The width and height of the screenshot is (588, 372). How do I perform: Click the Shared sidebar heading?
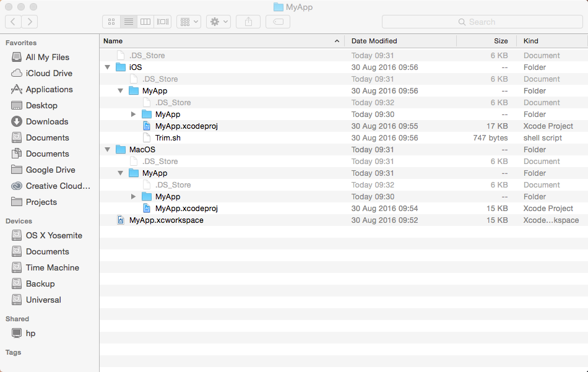click(17, 319)
